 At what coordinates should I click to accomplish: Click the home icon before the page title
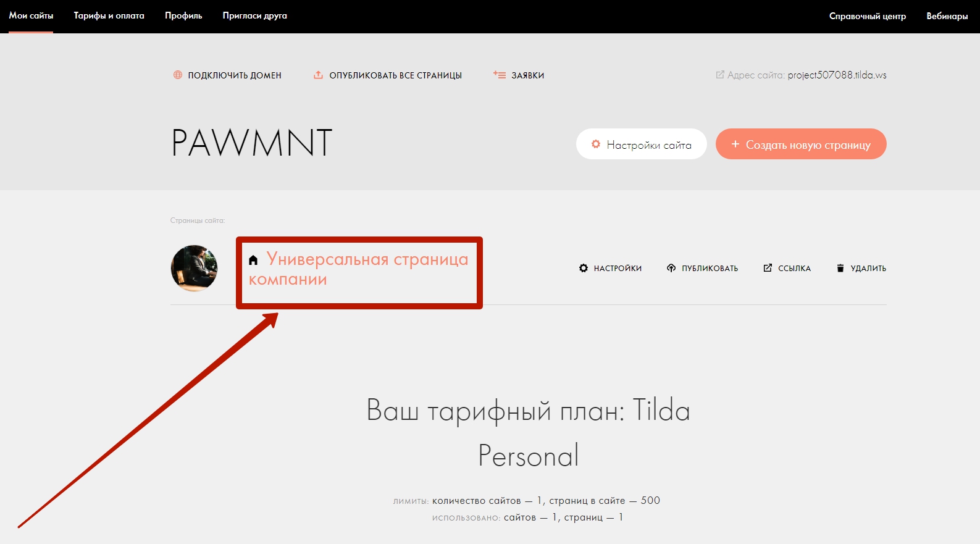[253, 260]
